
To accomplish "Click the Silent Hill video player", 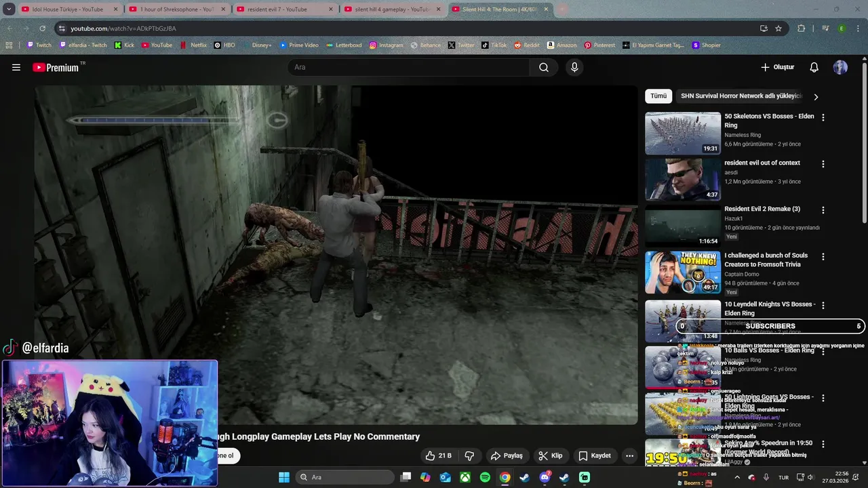I will 336,254.
